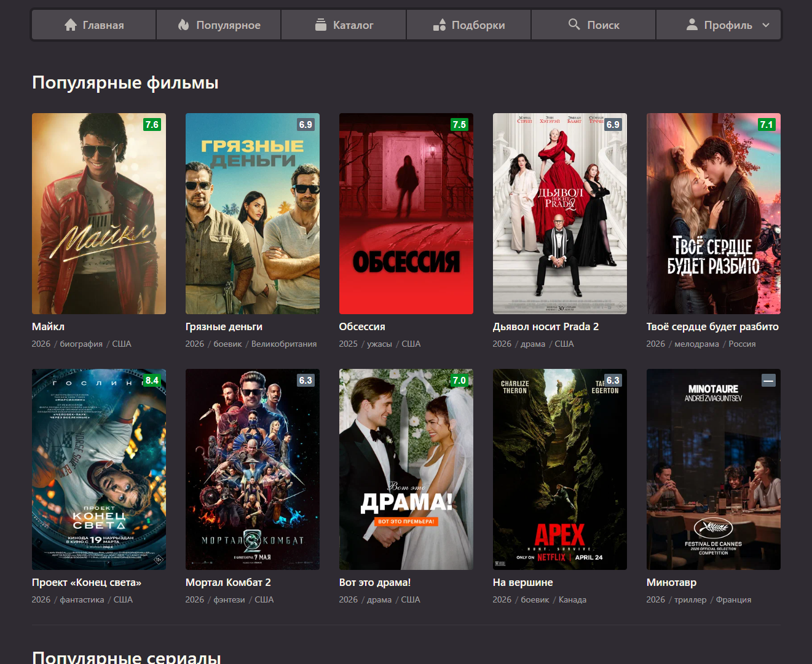812x664 pixels.
Task: Follow the Обсессия title link
Action: [362, 326]
